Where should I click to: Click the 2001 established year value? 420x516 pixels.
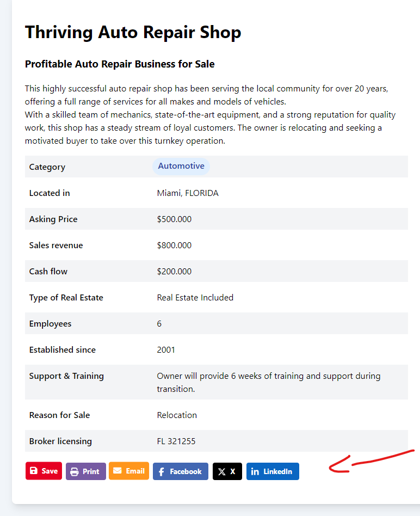(x=166, y=350)
